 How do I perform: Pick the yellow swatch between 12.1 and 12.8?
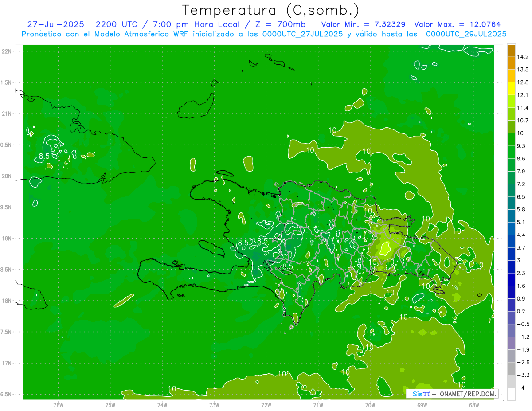click(x=511, y=89)
